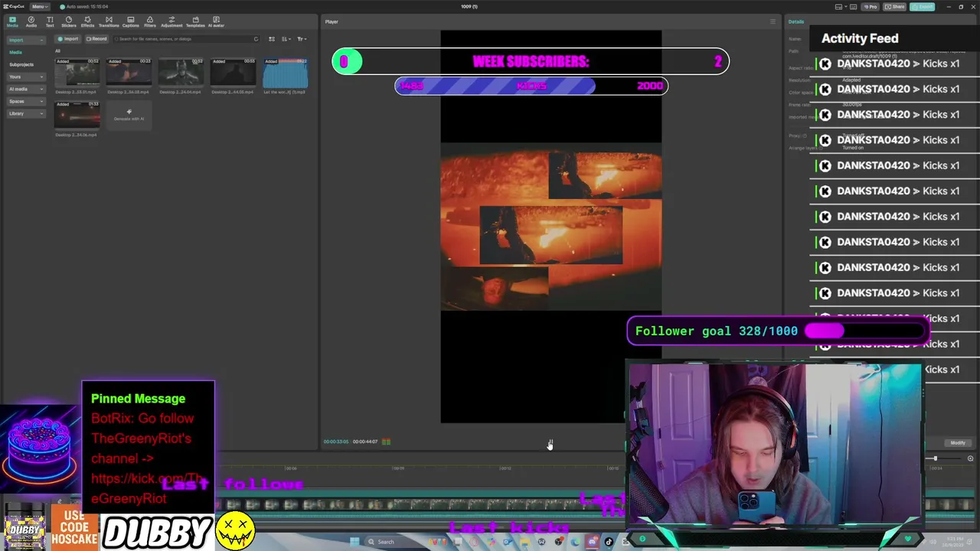Open the Player panel menu icon
The height and width of the screenshot is (551, 980).
773,21
